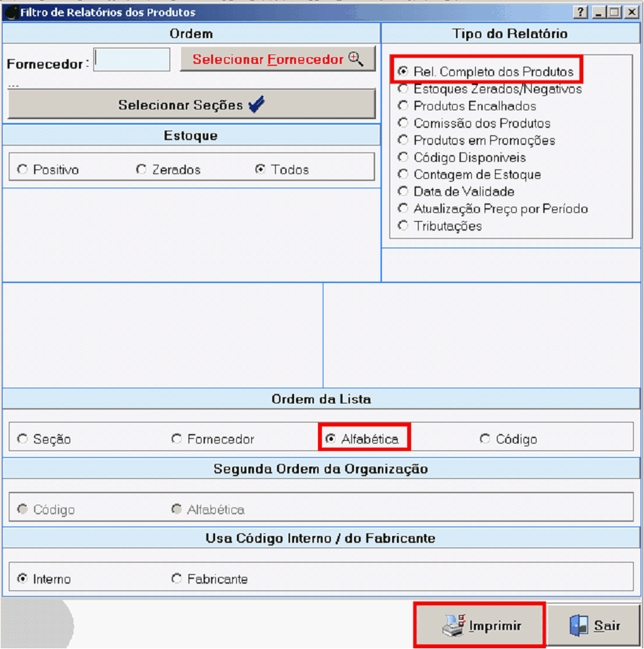Select Comissão dos Produtos report type
This screenshot has height=649, width=644.
(x=403, y=123)
